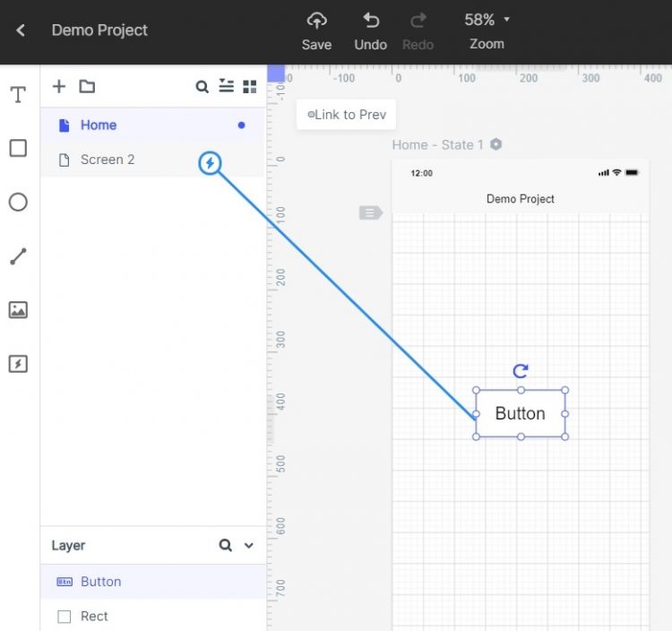Click the Home - State 1 label
The height and width of the screenshot is (631, 672).
[437, 145]
